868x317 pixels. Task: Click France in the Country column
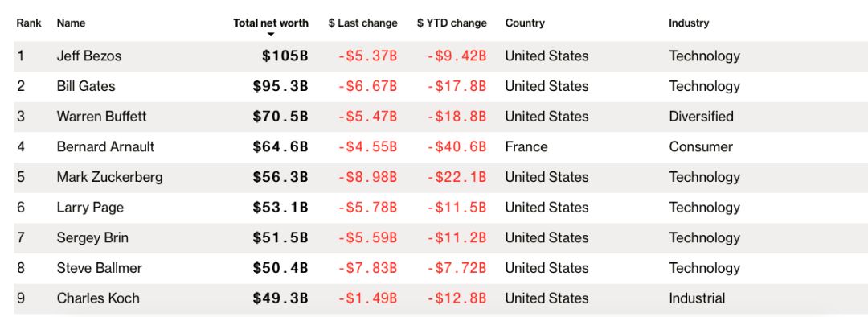pyautogui.click(x=526, y=147)
